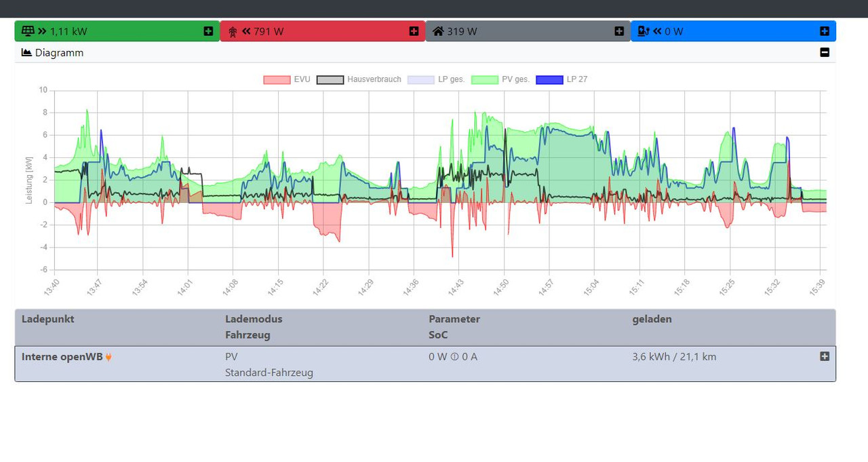Click the info circle icon between 0 W and 0 A
The image size is (868, 462).
(x=454, y=357)
